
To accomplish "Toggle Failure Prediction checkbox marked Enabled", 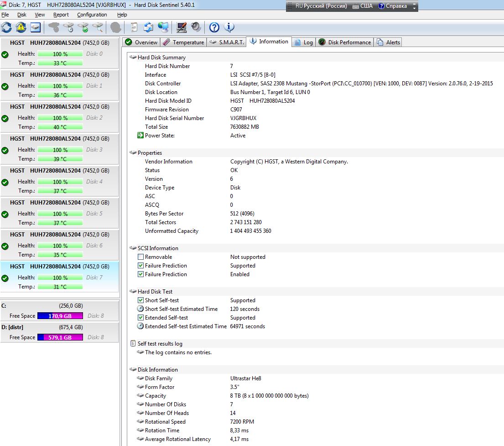I will 140,274.
